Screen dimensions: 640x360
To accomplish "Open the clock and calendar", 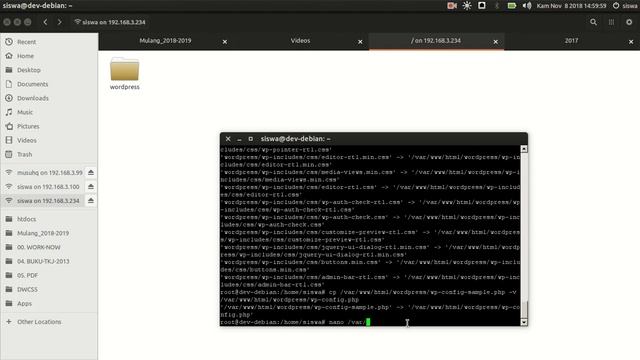I will point(571,6).
